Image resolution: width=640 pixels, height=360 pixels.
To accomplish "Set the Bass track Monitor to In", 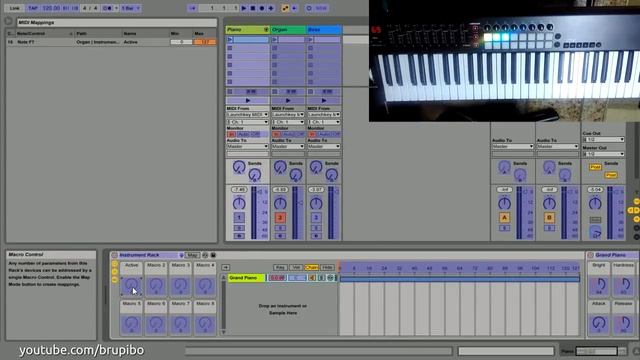I will (312, 134).
